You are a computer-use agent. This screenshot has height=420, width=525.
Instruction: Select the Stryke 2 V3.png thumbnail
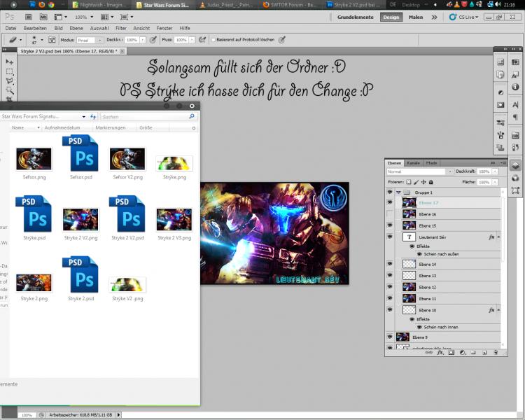pos(174,220)
